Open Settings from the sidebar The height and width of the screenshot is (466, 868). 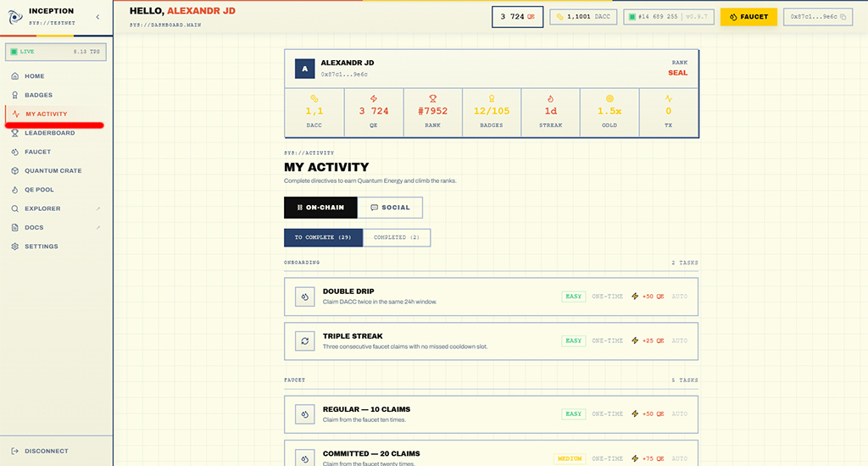[x=41, y=247]
